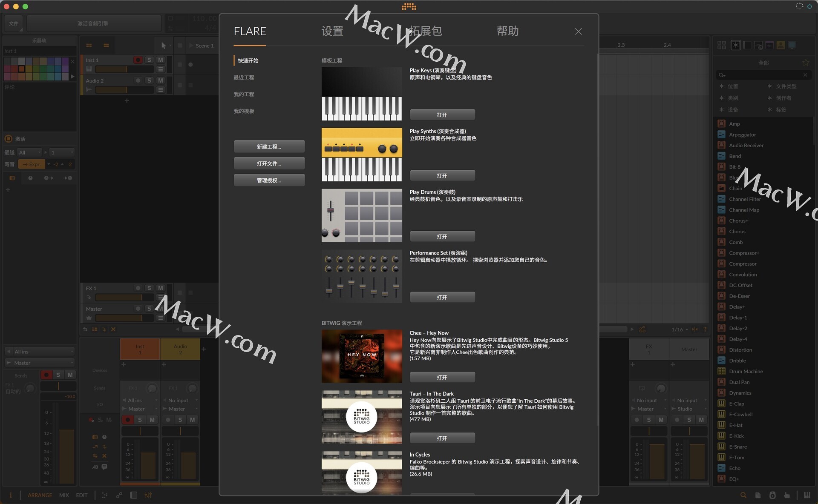Open the Inst 1 track lanes menu icon
The image size is (818, 504).
tap(161, 69)
